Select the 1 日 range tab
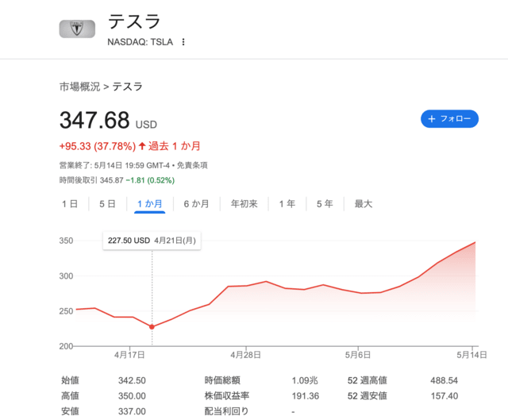 pyautogui.click(x=70, y=204)
